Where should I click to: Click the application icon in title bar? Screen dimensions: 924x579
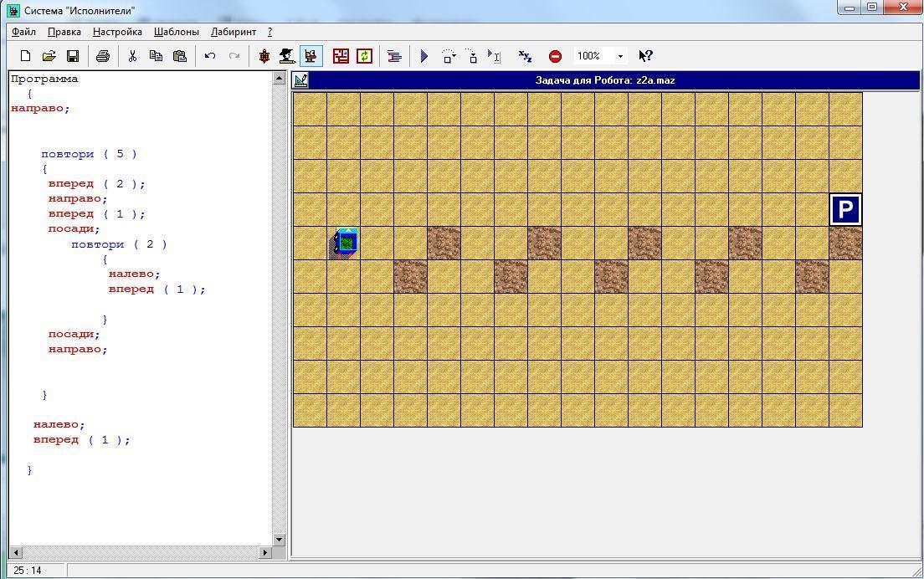pyautogui.click(x=13, y=10)
